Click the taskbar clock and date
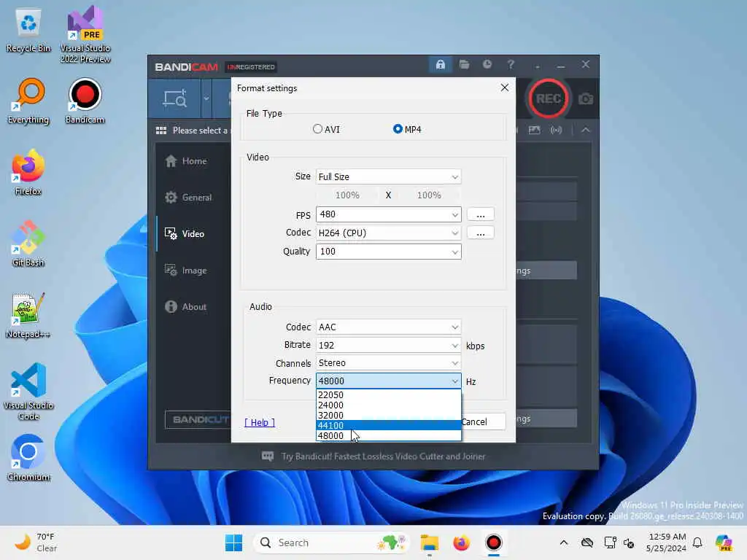Viewport: 747px width, 560px height. [667, 542]
